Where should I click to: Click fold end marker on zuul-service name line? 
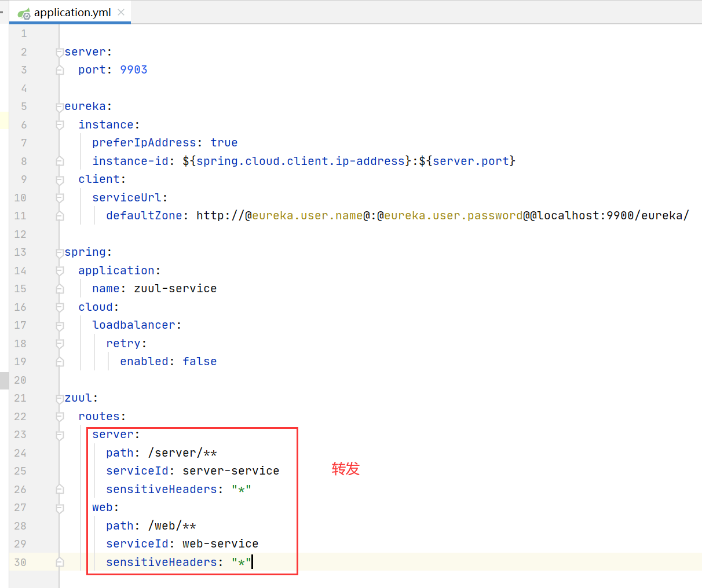60,289
